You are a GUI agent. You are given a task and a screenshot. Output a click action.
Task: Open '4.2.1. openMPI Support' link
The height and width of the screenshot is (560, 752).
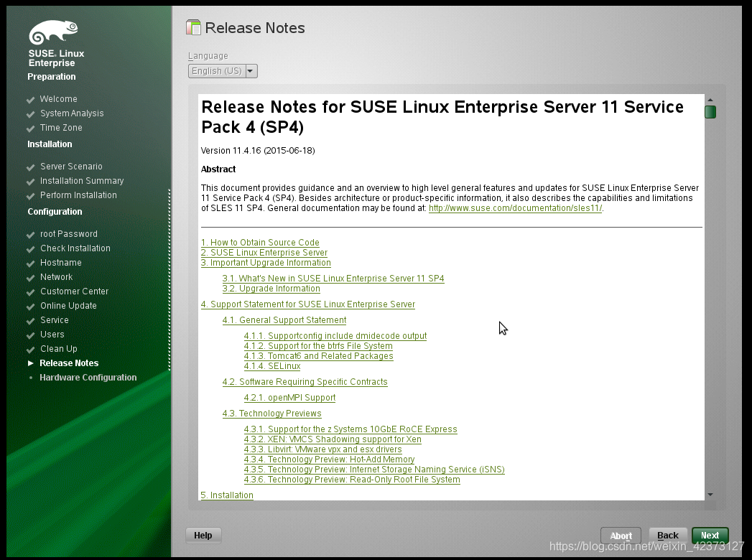point(289,398)
